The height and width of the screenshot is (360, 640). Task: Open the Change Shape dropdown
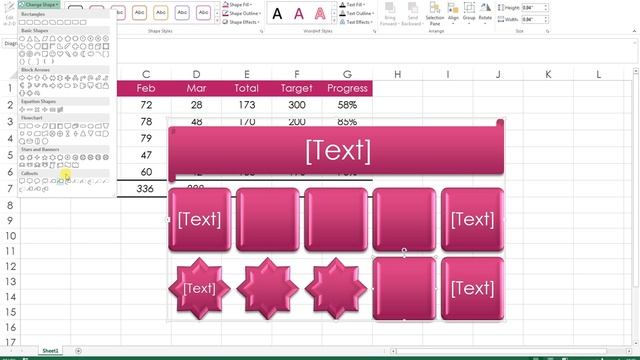[39, 4]
